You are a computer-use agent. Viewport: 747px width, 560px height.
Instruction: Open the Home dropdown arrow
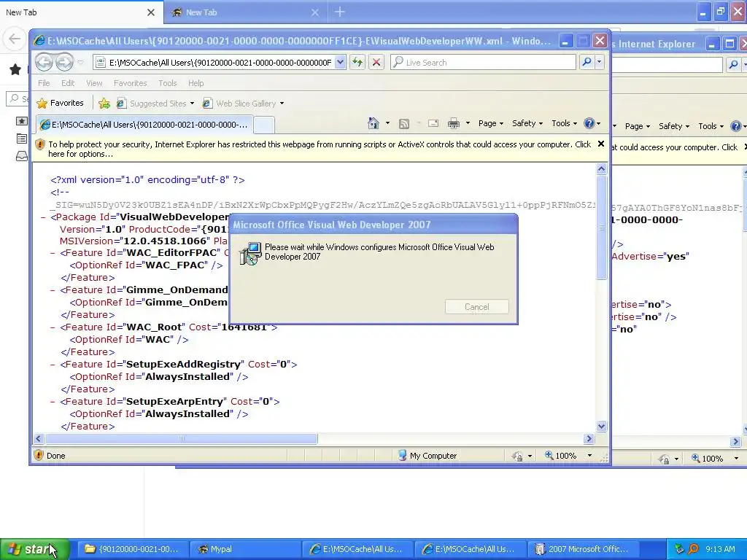(x=387, y=123)
